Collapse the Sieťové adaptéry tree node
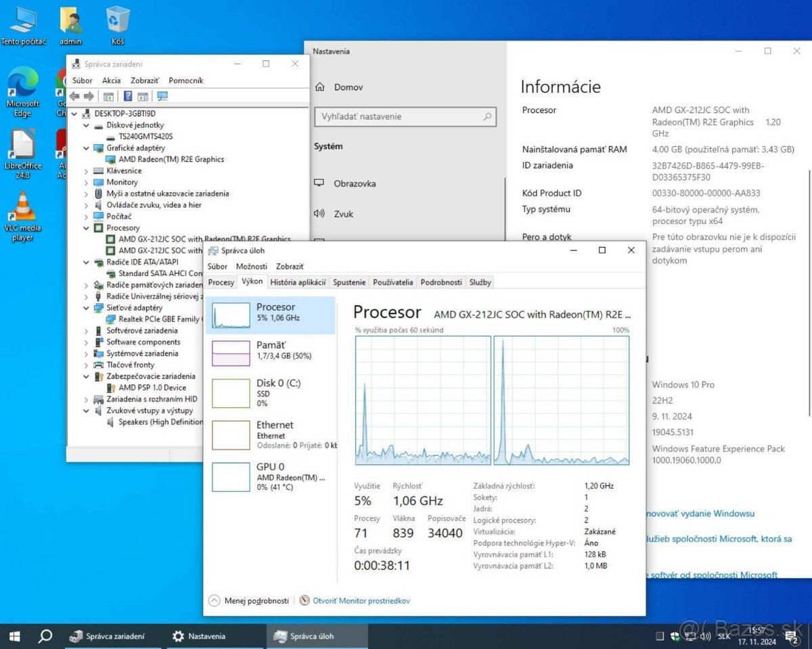 coord(87,307)
